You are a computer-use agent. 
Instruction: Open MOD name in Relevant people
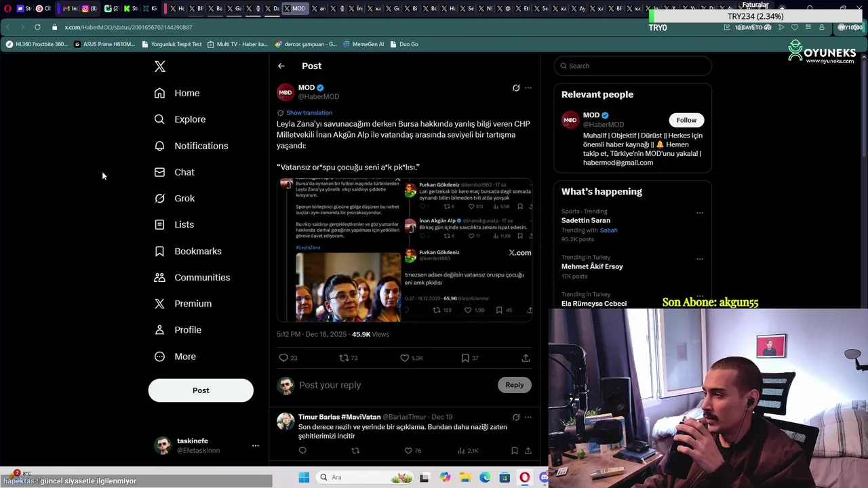pos(591,115)
